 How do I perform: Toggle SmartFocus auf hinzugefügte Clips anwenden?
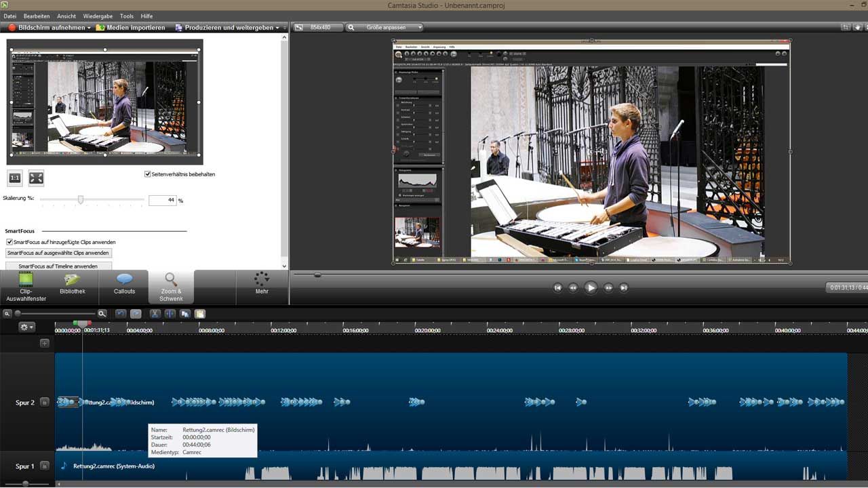9,242
